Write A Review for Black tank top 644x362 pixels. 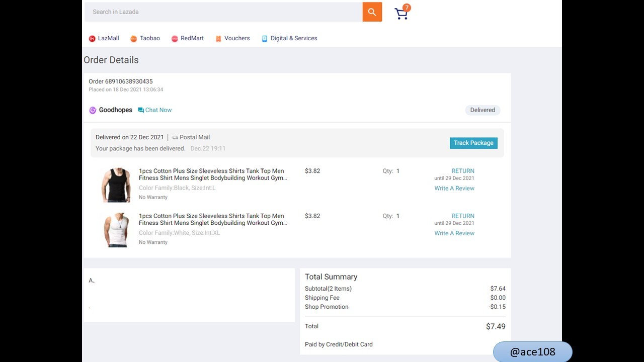tap(454, 188)
